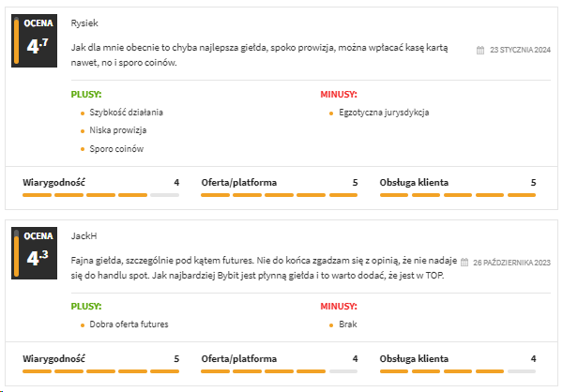Click the bullet next to Dobra oferta futures
The image size is (563, 392).
(x=83, y=324)
